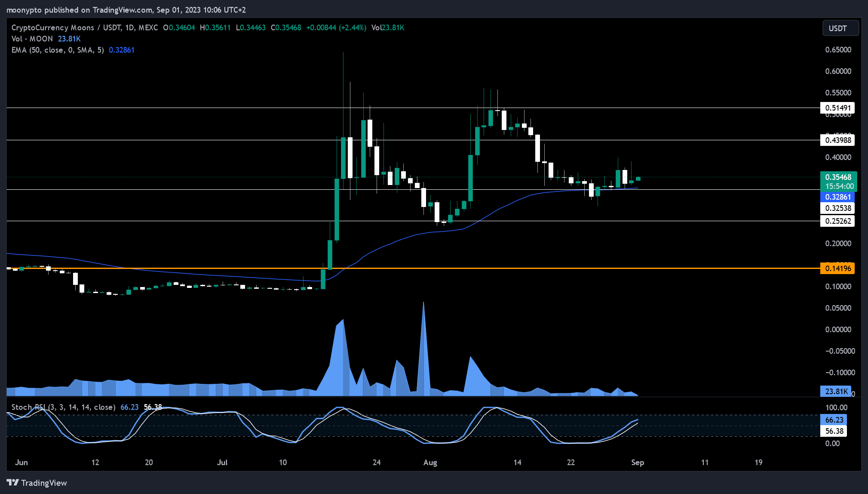Click the 0.51491 horizontal line price label
868x494 pixels.
[x=837, y=108]
